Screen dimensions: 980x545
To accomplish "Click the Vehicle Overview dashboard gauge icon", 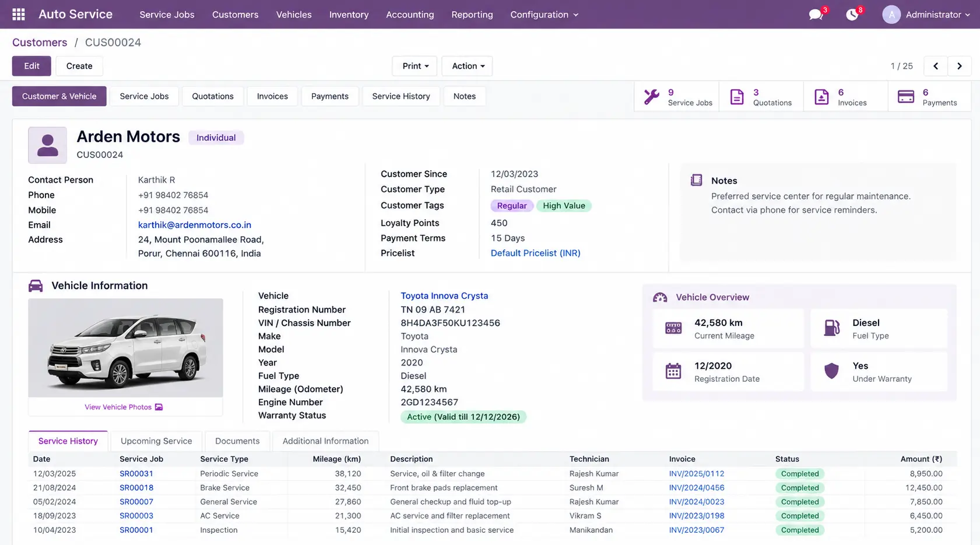I will pos(660,297).
